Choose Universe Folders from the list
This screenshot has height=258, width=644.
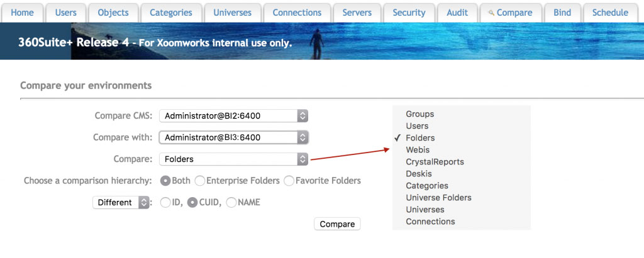pos(438,198)
